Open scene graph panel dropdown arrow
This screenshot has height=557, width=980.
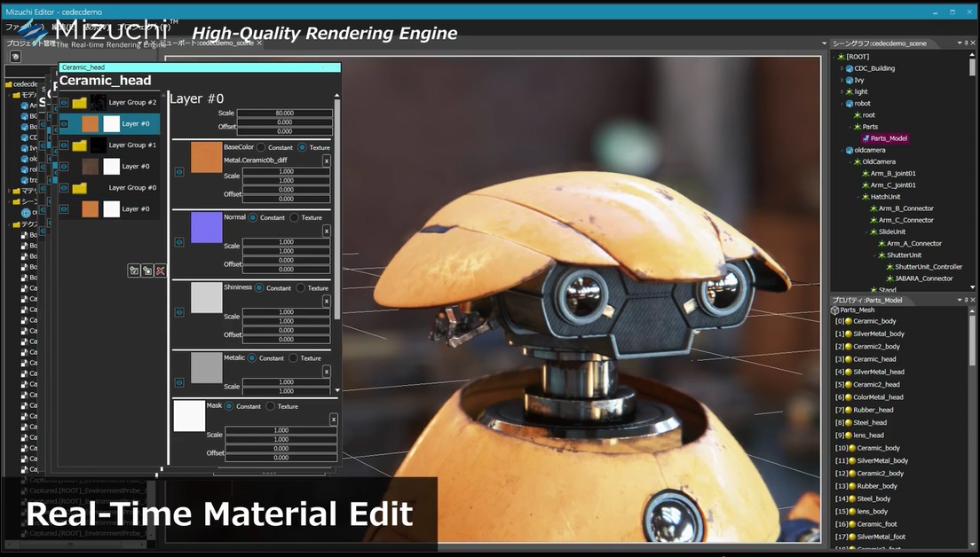(x=959, y=43)
